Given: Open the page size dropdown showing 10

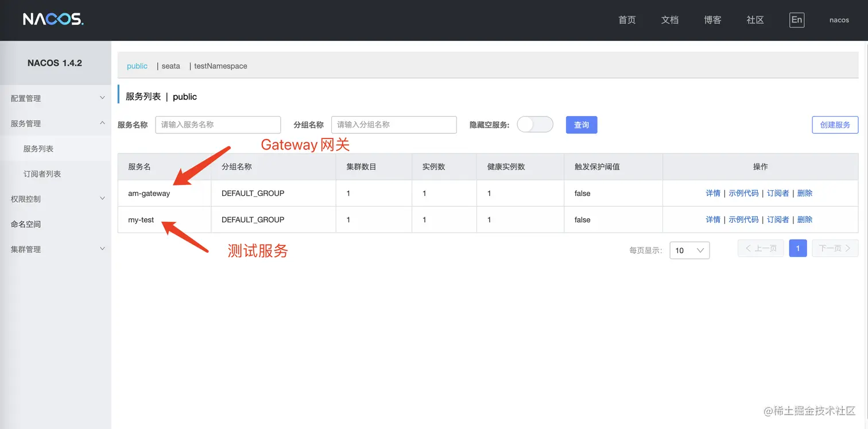Looking at the screenshot, I should pos(689,250).
